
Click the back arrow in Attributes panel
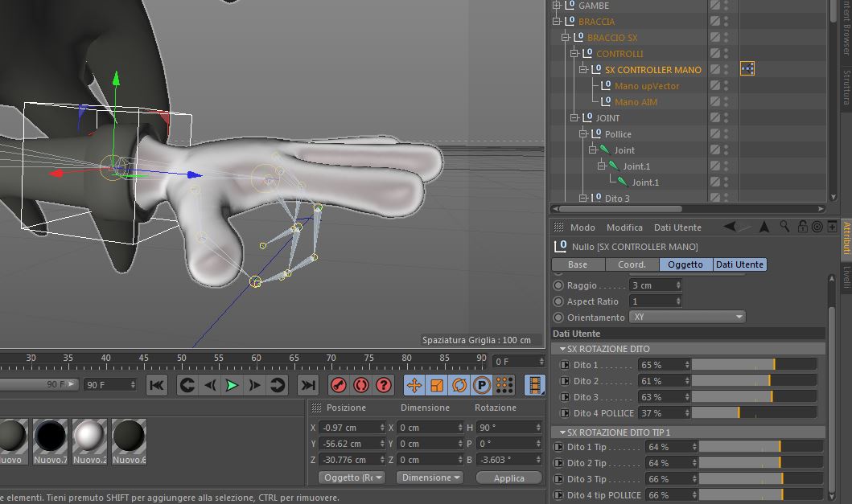click(x=731, y=227)
